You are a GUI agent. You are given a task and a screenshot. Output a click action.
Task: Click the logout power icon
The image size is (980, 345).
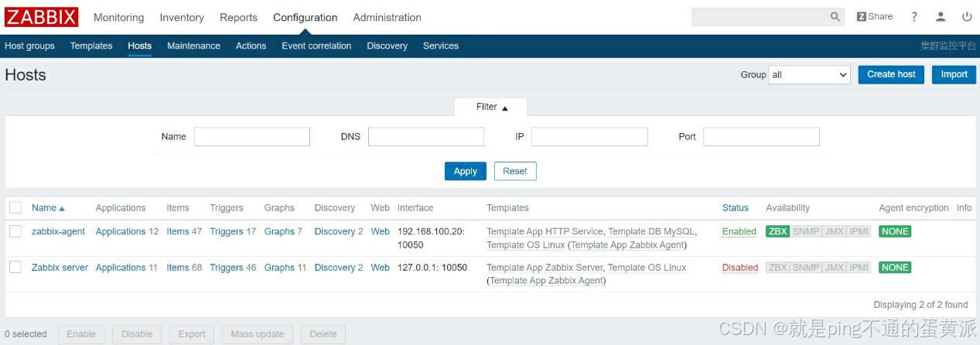click(x=967, y=16)
